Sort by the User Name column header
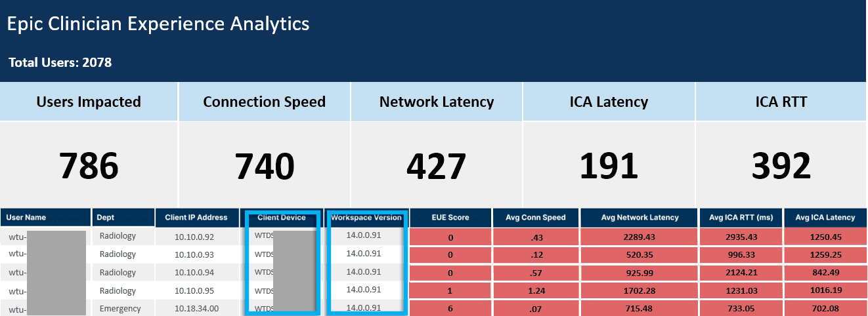This screenshot has width=868, height=316. point(45,217)
